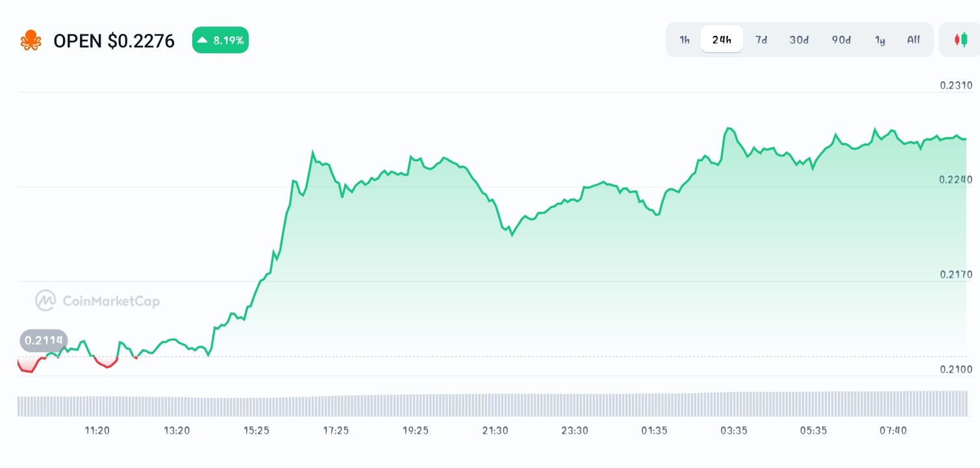This screenshot has width=980, height=468.
Task: Click the 05:35 time axis label
Action: click(x=814, y=430)
